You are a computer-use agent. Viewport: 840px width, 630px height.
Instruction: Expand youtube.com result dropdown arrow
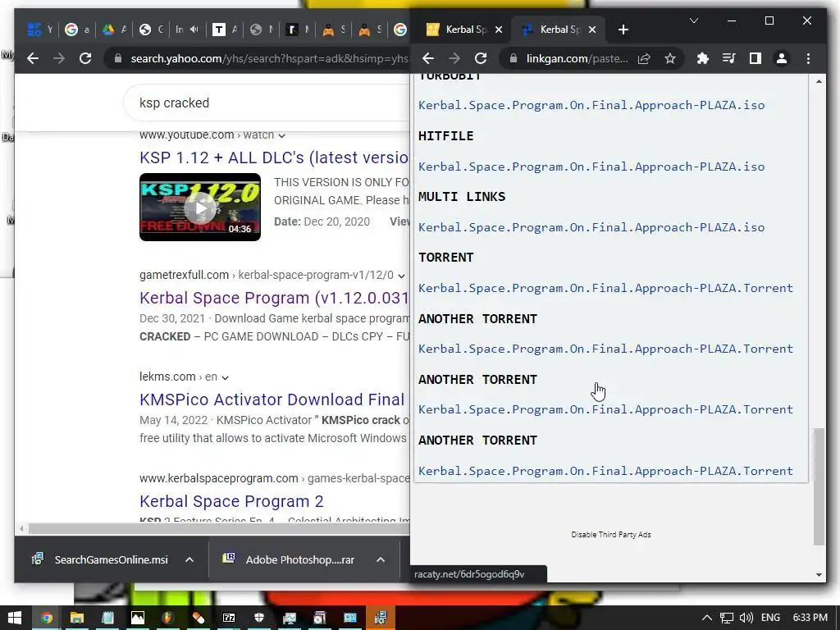[282, 135]
